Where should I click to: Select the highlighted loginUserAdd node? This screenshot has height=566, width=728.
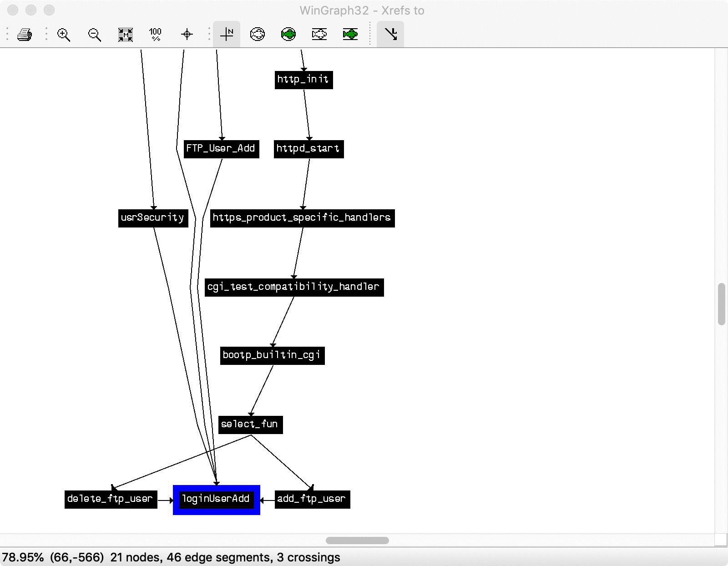217,500
